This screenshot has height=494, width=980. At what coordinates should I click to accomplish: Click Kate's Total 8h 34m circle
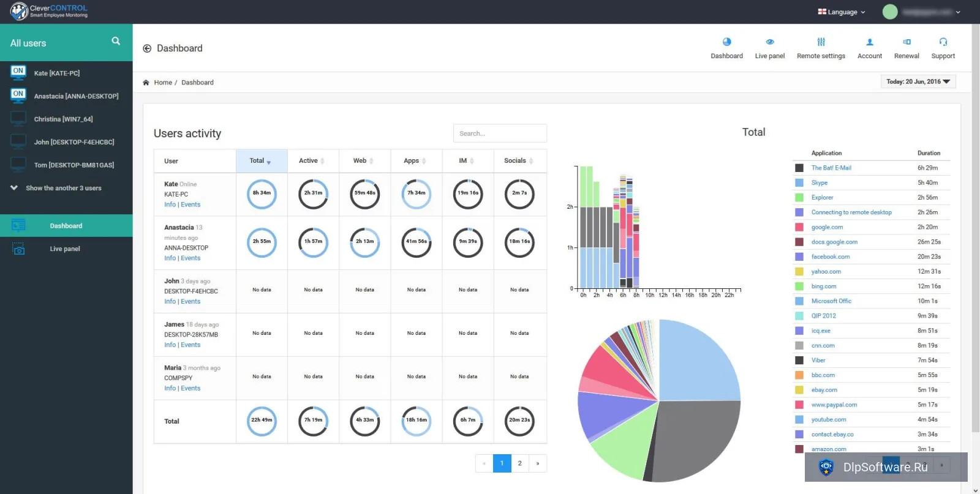(x=262, y=193)
